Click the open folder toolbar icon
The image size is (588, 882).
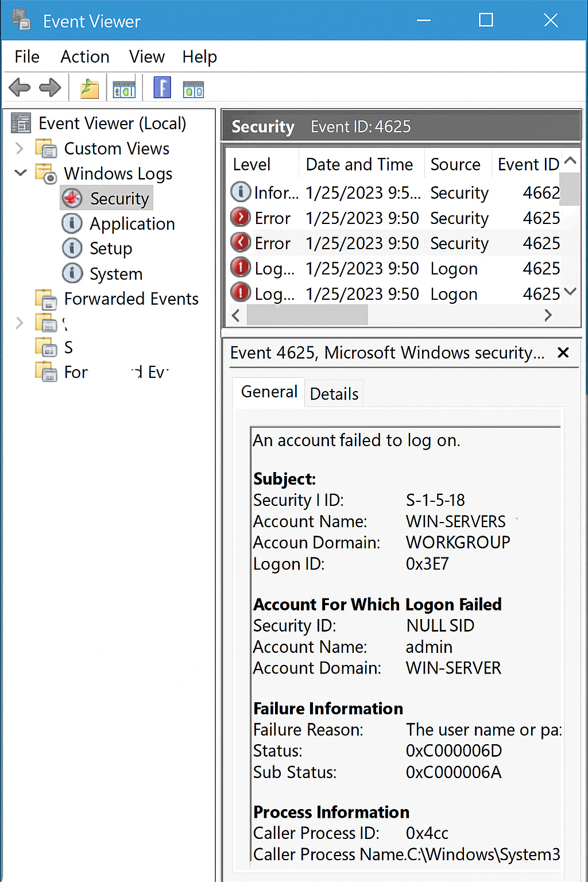coord(89,88)
